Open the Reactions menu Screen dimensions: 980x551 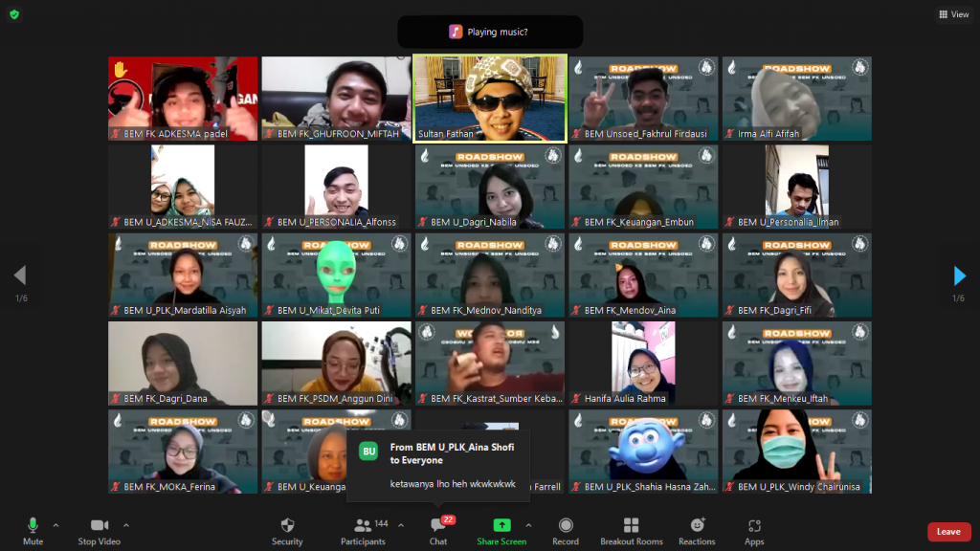click(697, 526)
